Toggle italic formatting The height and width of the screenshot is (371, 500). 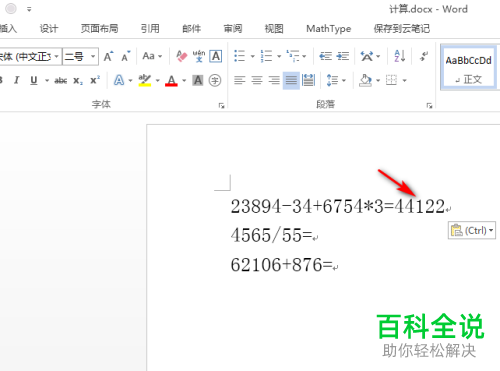tap(16, 80)
